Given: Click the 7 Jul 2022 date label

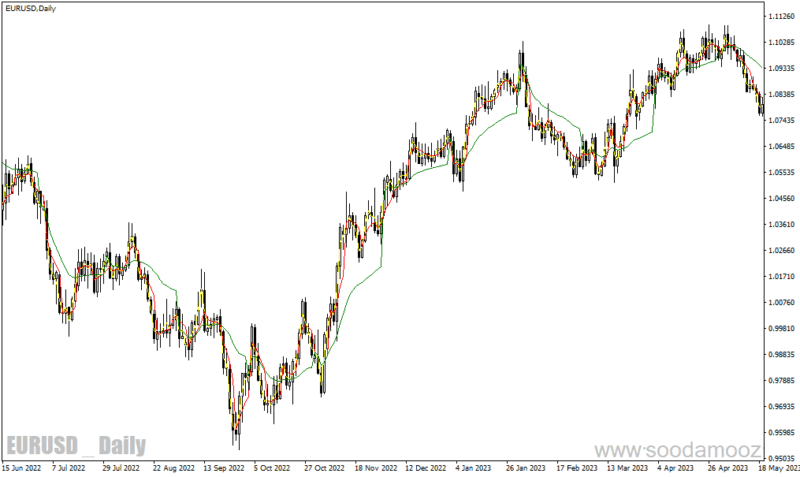Looking at the screenshot, I should pos(68,468).
